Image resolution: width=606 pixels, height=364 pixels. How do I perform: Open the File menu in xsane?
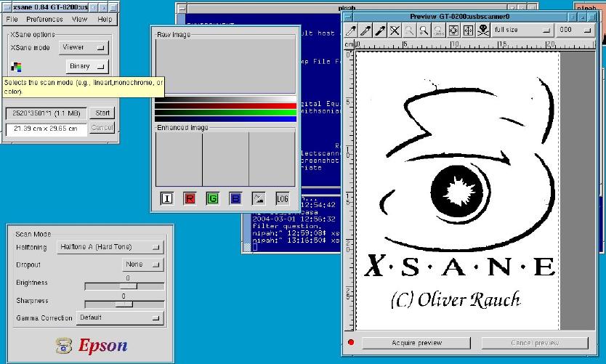tap(12, 19)
